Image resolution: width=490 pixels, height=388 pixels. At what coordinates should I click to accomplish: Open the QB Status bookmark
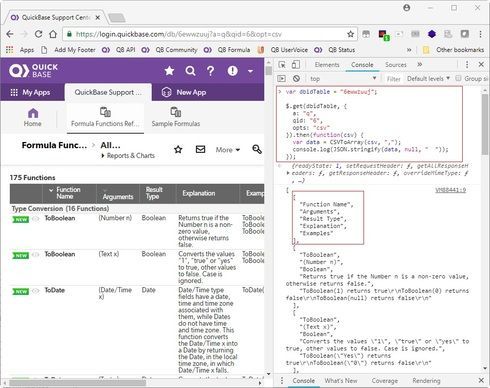pos(335,50)
